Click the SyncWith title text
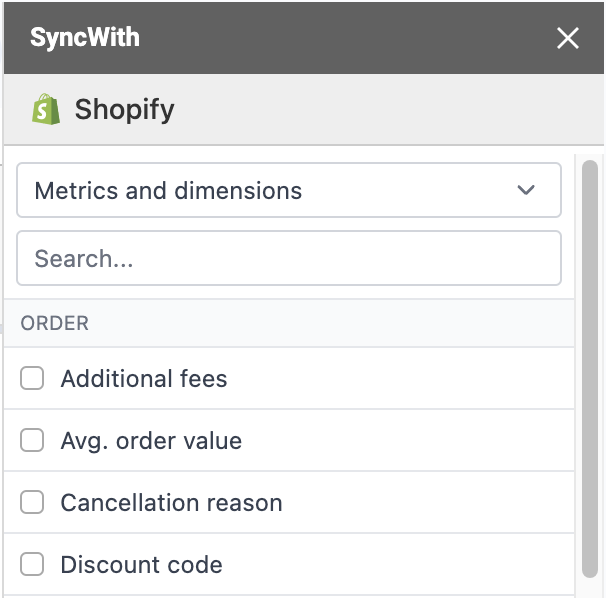Image resolution: width=606 pixels, height=598 pixels. point(85,37)
